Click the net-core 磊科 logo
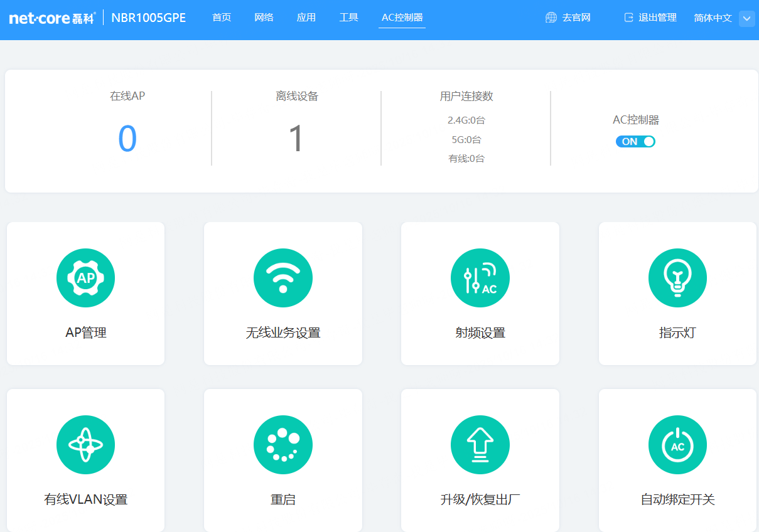 click(x=52, y=18)
